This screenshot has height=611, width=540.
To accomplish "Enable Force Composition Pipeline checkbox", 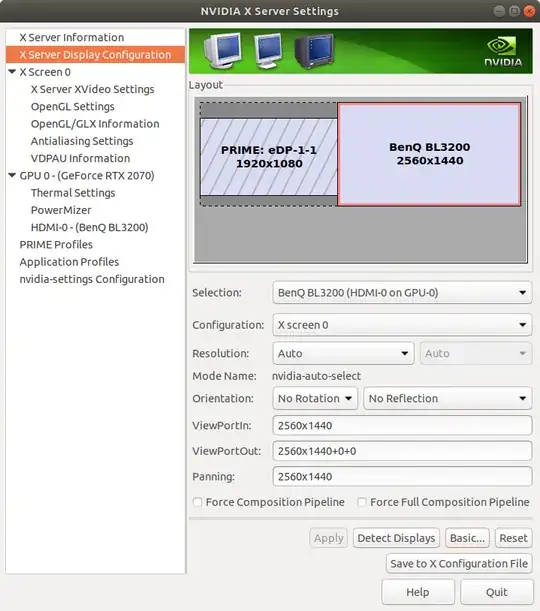I will tap(198, 502).
